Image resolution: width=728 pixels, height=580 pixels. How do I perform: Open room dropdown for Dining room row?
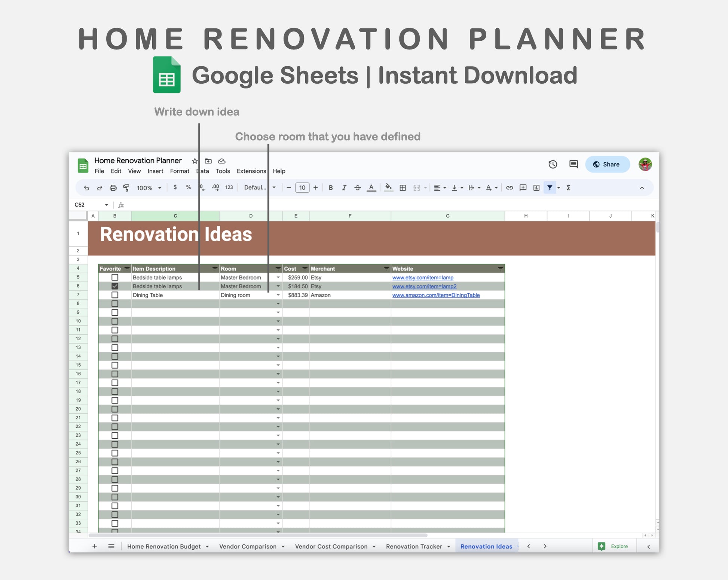pyautogui.click(x=278, y=295)
